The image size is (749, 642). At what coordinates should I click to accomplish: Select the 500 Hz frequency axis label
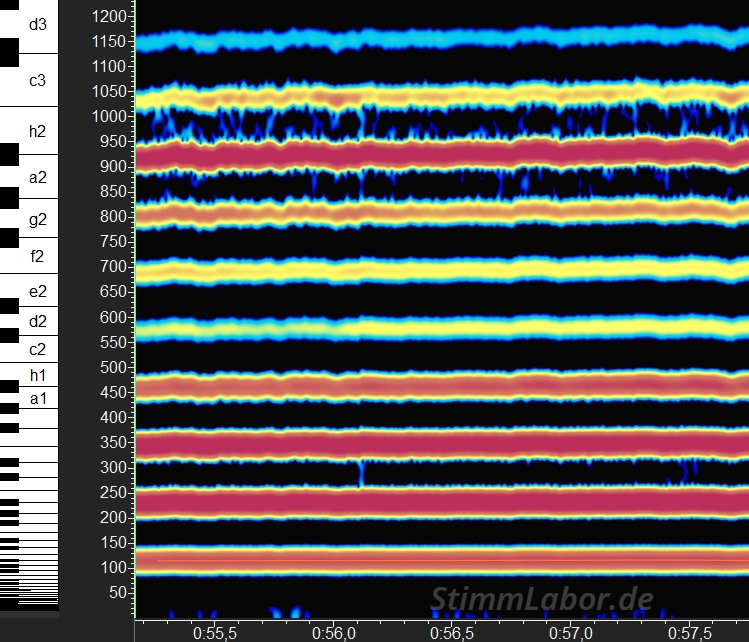[x=112, y=367]
